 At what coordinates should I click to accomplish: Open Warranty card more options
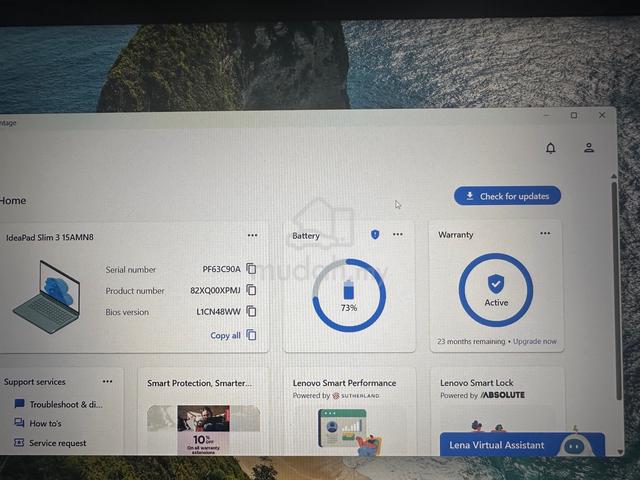[545, 233]
